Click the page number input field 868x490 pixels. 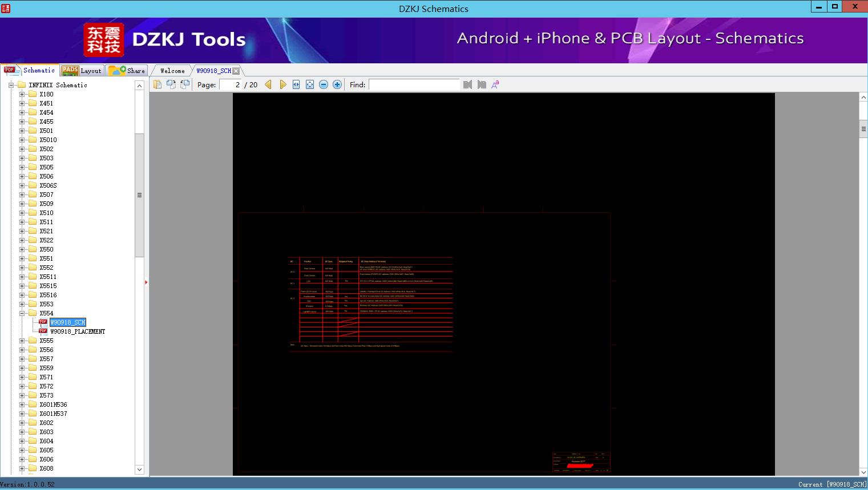pos(231,84)
